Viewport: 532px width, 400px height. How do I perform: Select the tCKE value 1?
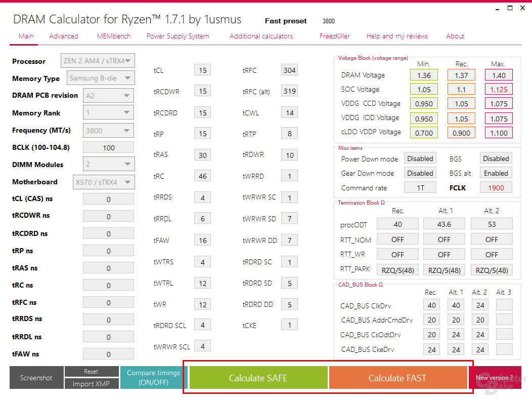(x=289, y=325)
